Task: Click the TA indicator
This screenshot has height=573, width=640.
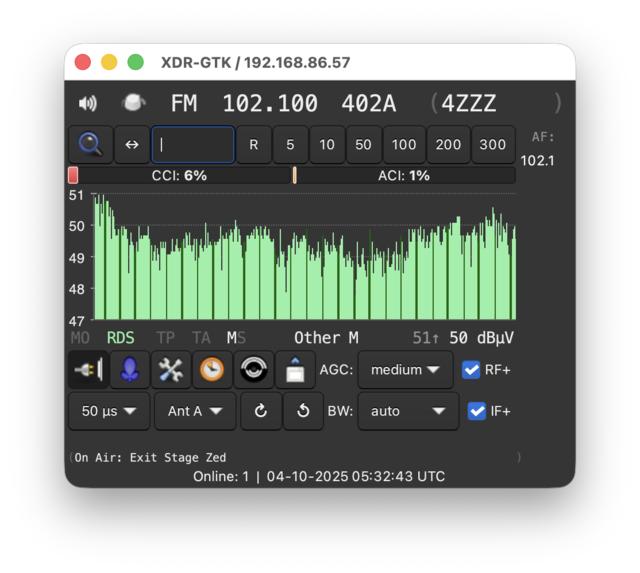Action: 201,338
